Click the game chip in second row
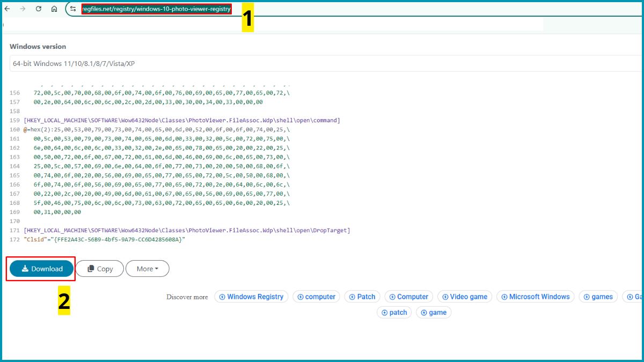The image size is (644, 362). pyautogui.click(x=434, y=312)
